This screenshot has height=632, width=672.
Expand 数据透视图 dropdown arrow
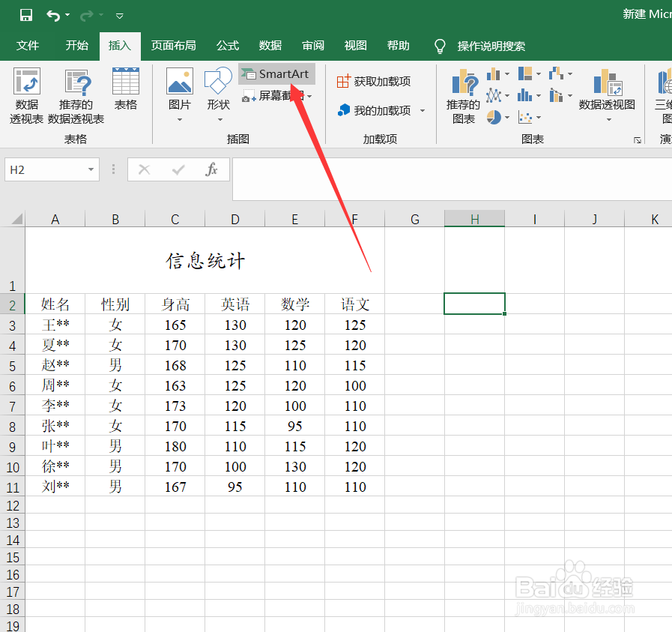coord(609,120)
